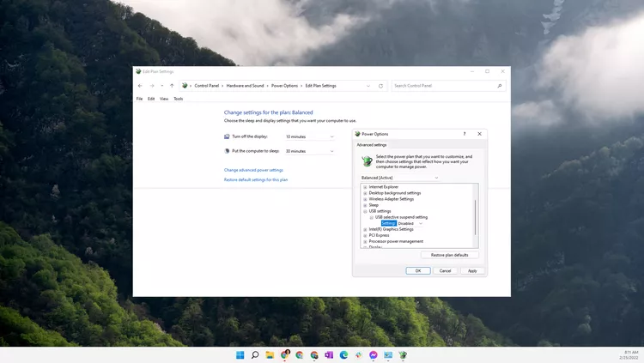This screenshot has width=644, height=363.
Task: Click the help question mark in Power Options
Action: pyautogui.click(x=465, y=134)
